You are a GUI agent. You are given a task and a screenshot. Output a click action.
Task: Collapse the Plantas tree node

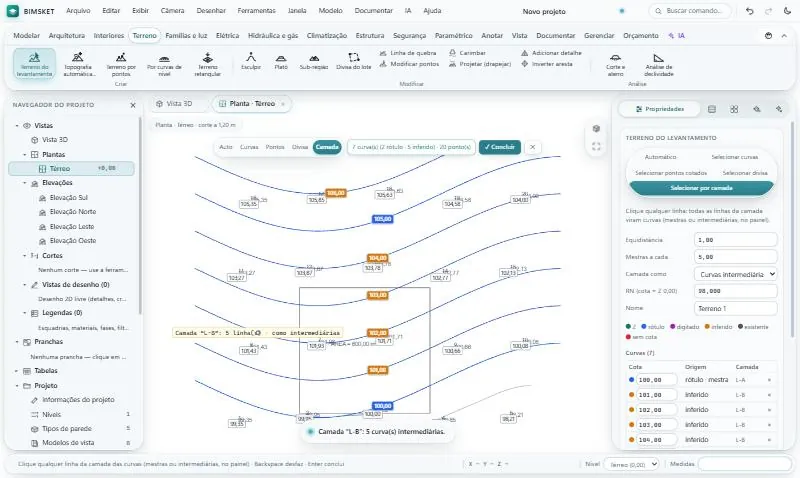24,155
